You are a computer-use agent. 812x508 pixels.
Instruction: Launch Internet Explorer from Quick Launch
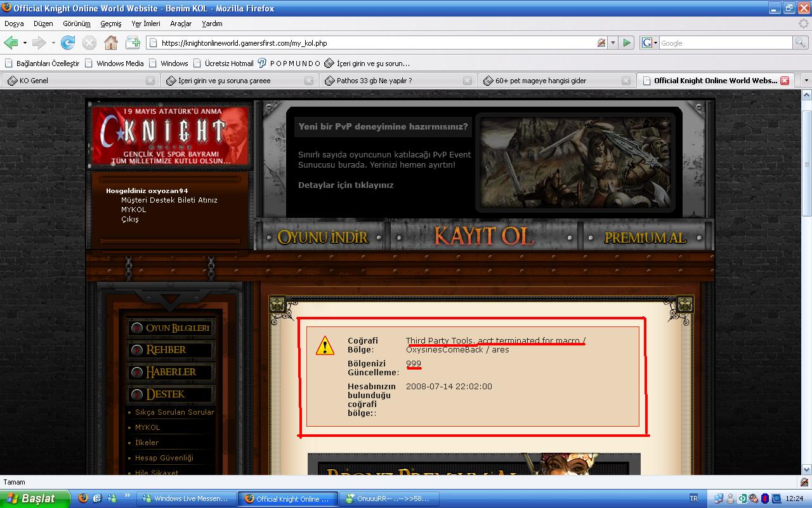(x=97, y=498)
